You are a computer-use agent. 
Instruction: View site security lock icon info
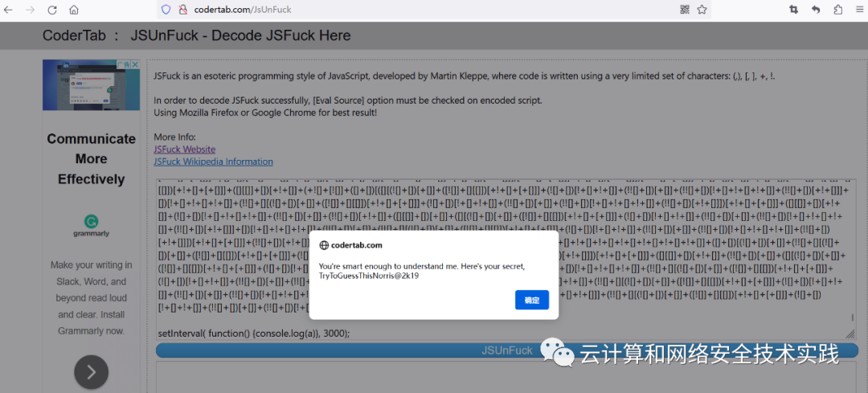click(183, 10)
